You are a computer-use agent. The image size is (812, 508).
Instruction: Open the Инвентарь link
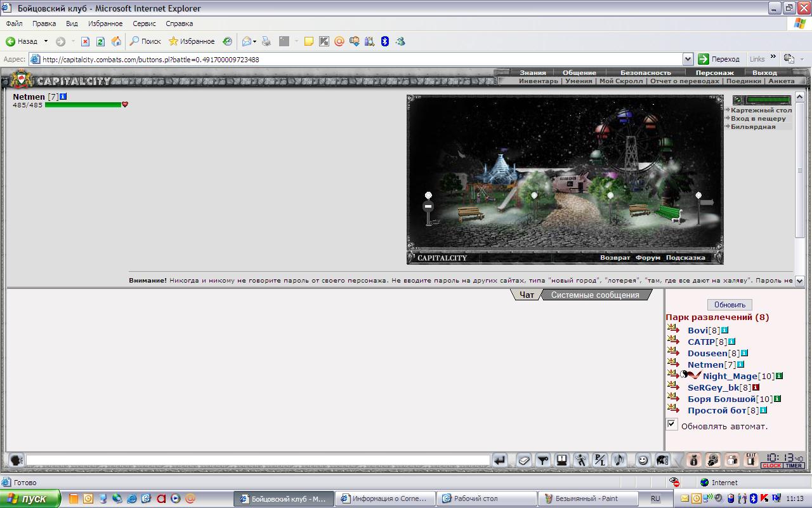(x=539, y=81)
